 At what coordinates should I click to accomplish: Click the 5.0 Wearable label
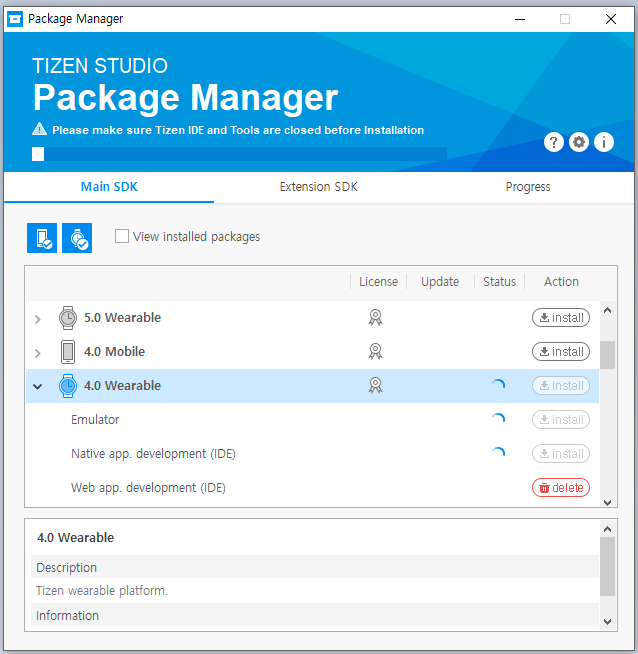click(x=122, y=318)
